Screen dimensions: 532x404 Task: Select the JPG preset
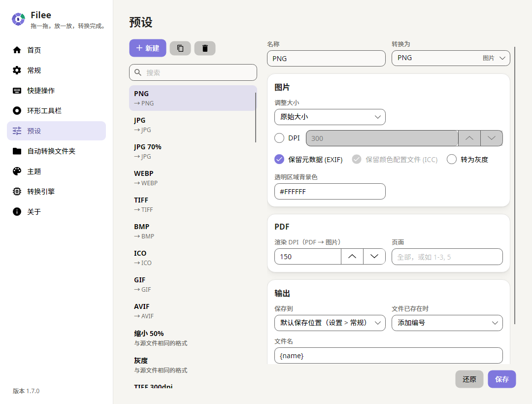coord(193,125)
